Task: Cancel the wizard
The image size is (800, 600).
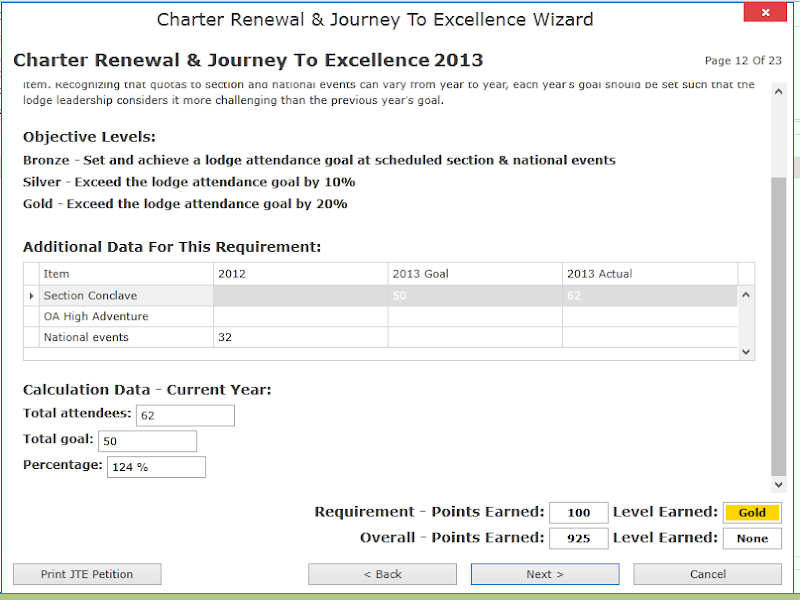Action: [x=707, y=574]
